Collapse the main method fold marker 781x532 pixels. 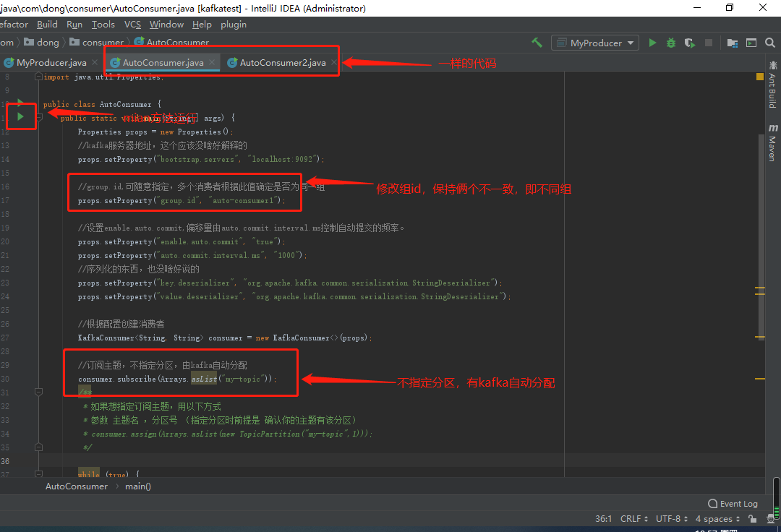click(39, 117)
